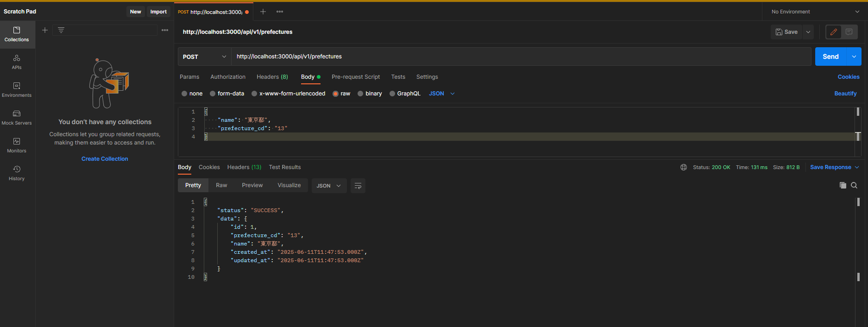Image resolution: width=868 pixels, height=327 pixels.
Task: Search within the response body
Action: click(854, 185)
